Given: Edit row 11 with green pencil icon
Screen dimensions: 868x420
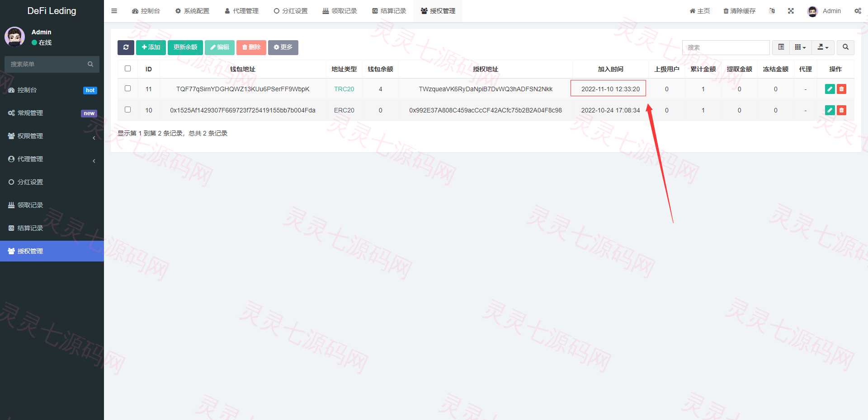Looking at the screenshot, I should tap(830, 89).
